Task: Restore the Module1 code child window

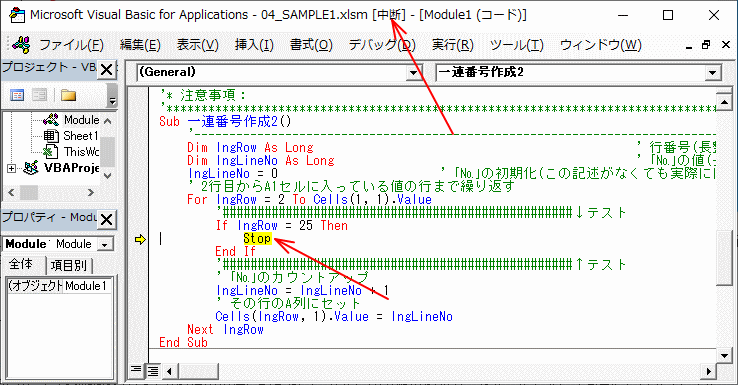Action: pyautogui.click(x=706, y=45)
